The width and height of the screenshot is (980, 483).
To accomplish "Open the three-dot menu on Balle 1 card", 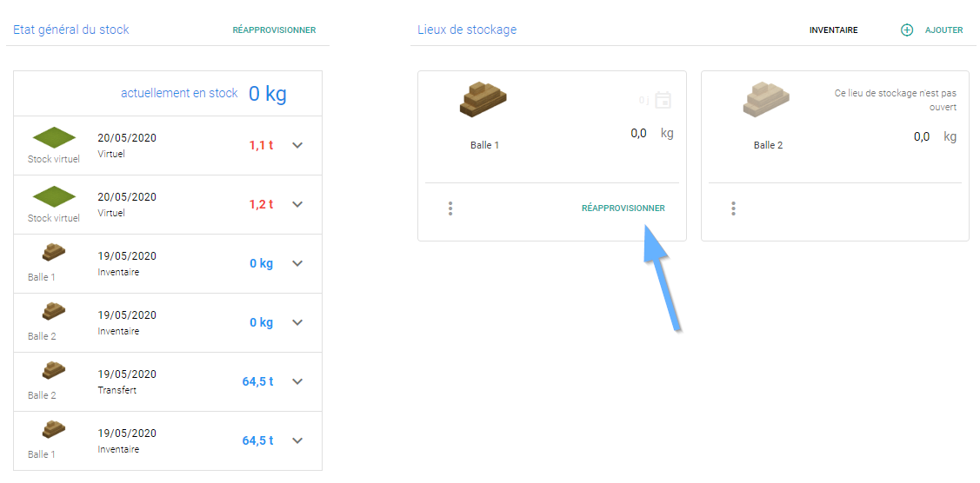I will (x=450, y=208).
